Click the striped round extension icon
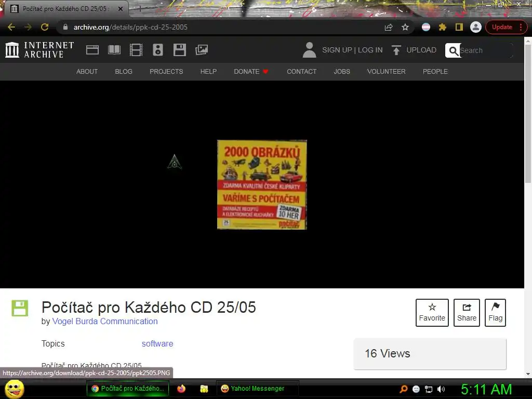 (426, 27)
